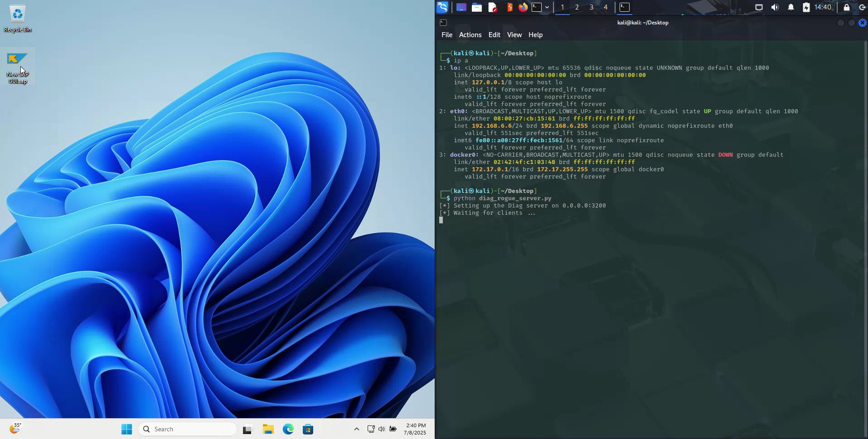This screenshot has height=439, width=868.
Task: Click the Kali lock screen icon
Action: tap(846, 7)
